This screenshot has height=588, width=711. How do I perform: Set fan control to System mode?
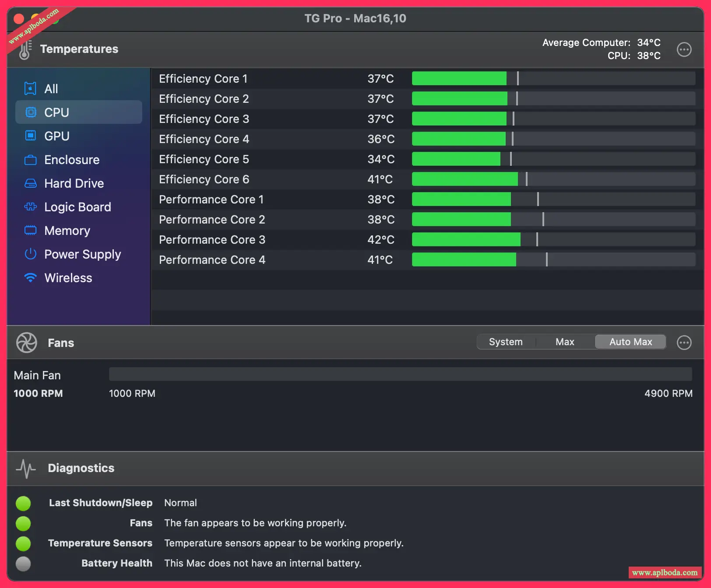(506, 342)
